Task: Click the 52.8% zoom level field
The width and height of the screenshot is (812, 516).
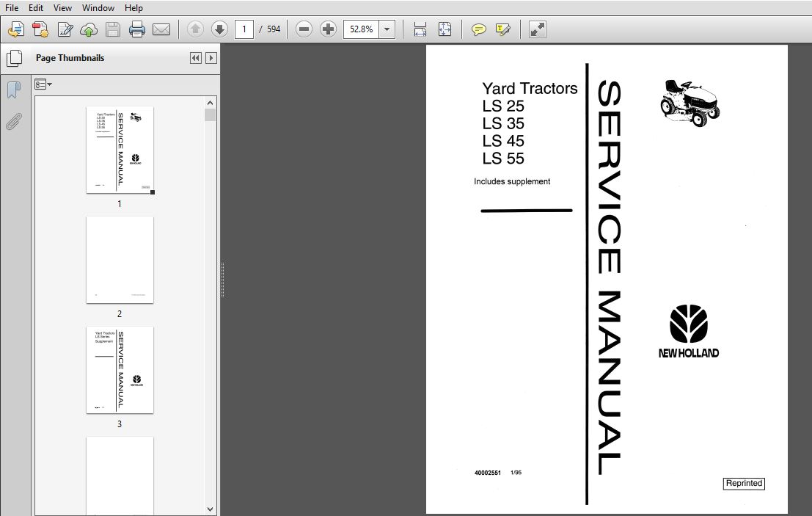Action: (x=362, y=29)
